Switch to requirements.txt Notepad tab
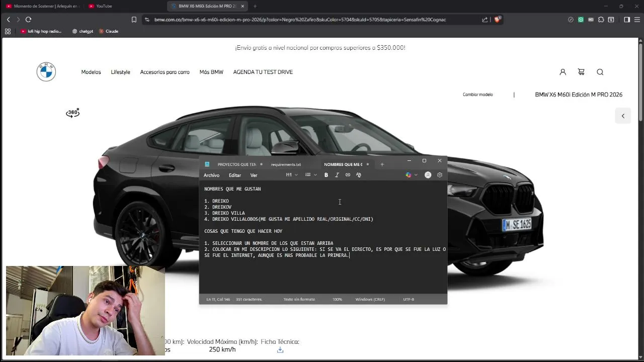Image resolution: width=644 pixels, height=362 pixels. (x=286, y=164)
